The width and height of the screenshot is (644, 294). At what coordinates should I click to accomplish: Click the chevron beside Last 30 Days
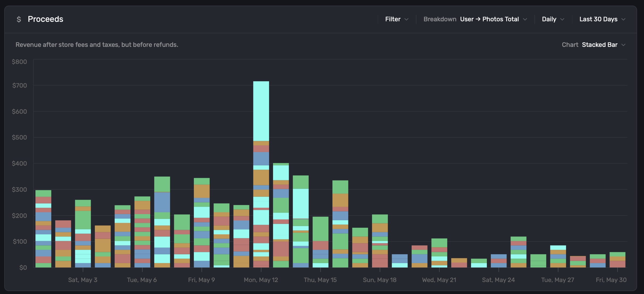(x=623, y=19)
